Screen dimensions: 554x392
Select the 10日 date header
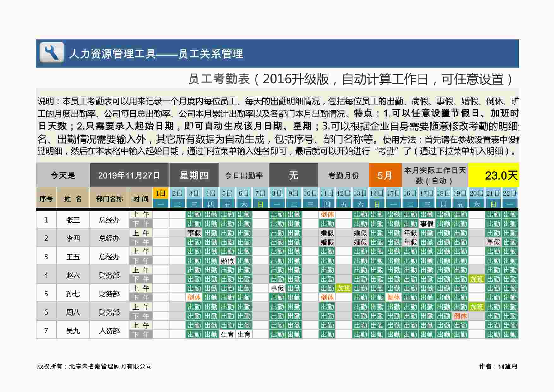point(310,193)
